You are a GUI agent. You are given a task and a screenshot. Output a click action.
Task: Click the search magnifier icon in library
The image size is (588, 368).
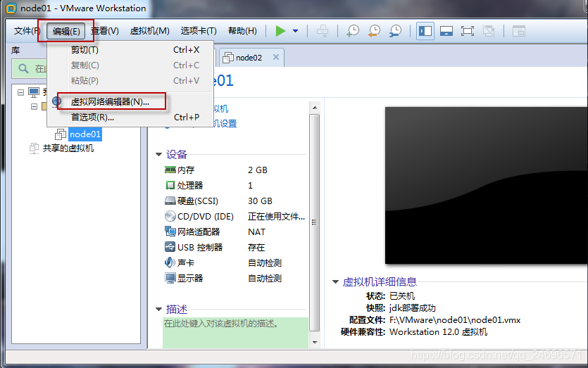click(23, 68)
